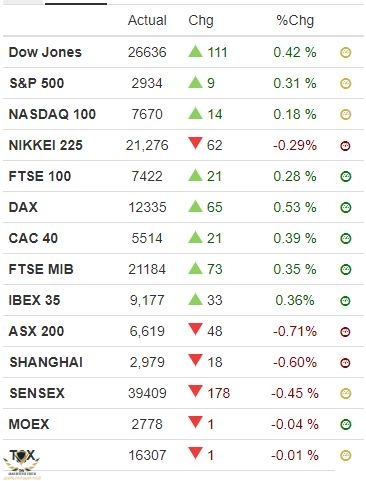Viewport: 366px width, 481px height.
Task: Open the FTSE MIB index link
Action: coord(41,269)
